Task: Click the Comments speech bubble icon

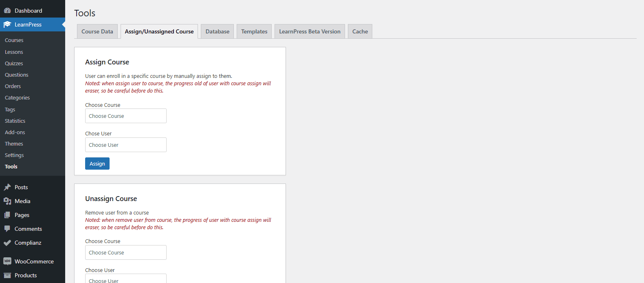Action: pyautogui.click(x=7, y=229)
